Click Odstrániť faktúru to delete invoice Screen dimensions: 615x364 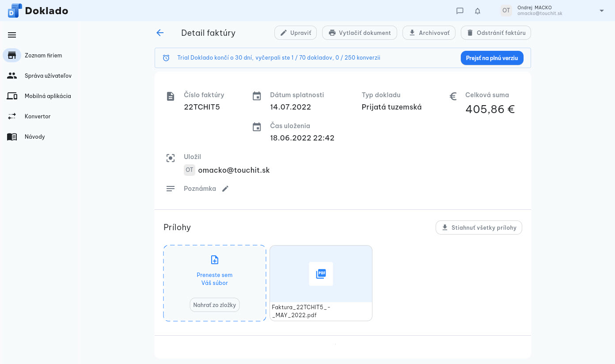click(x=496, y=33)
